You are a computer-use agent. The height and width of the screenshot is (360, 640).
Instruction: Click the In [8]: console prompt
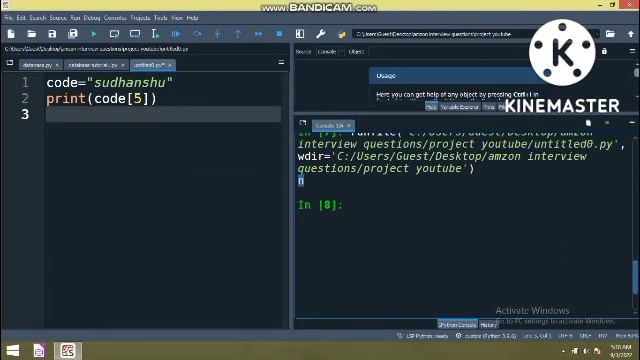coord(320,205)
